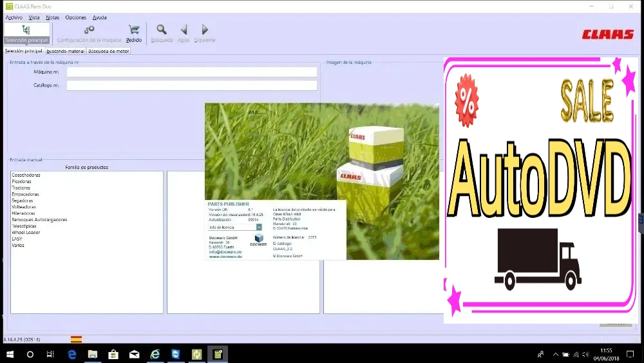Focus the Catálogo nr. input field
644x363 pixels.
pos(192,86)
